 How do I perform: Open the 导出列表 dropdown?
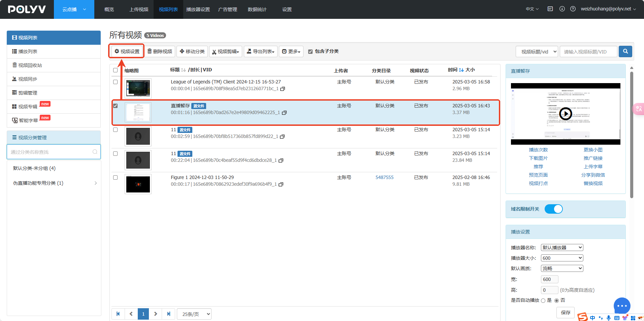261,51
